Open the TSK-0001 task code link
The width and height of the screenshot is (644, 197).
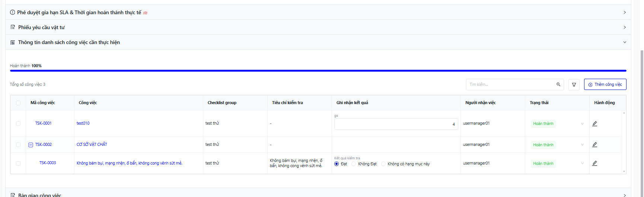(x=43, y=123)
